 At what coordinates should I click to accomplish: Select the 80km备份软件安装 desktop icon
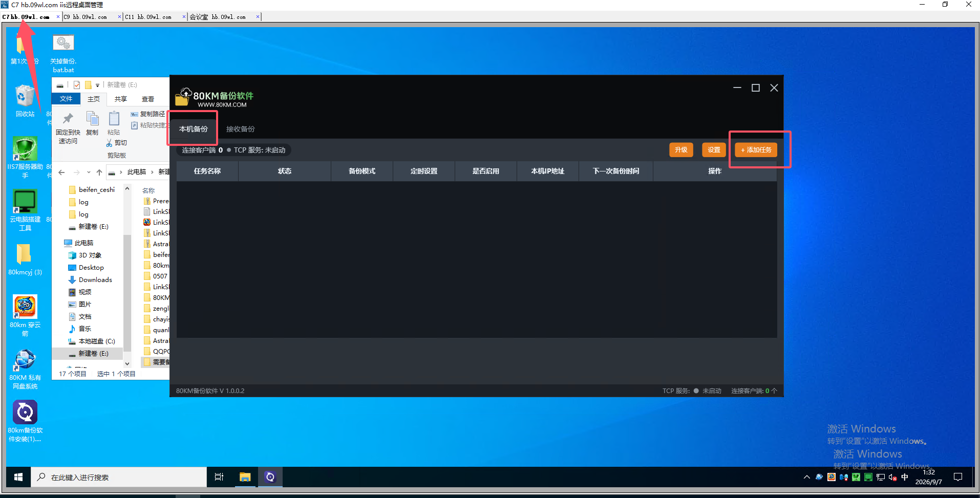coord(25,421)
